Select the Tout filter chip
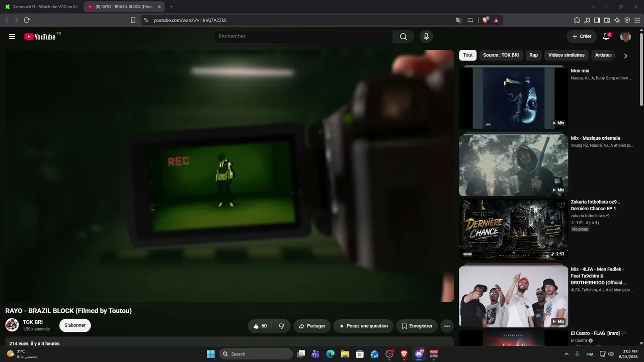The width and height of the screenshot is (644, 362). point(468,55)
